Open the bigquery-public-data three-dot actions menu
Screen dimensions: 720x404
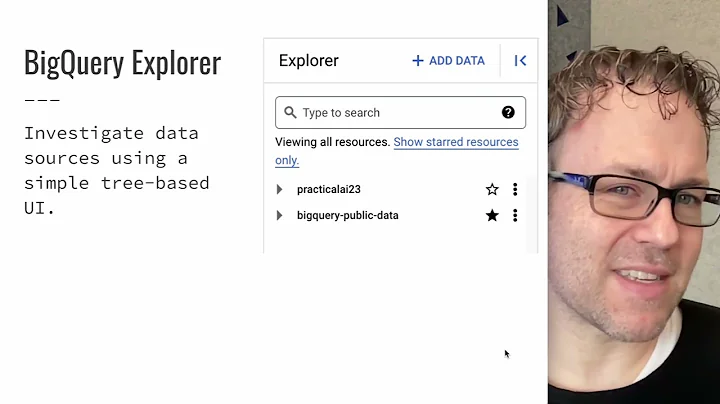point(515,215)
